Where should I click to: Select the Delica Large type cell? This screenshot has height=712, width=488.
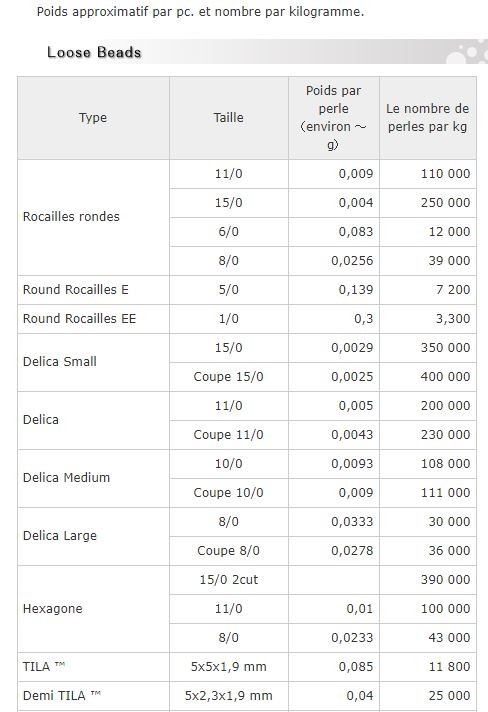point(93,536)
